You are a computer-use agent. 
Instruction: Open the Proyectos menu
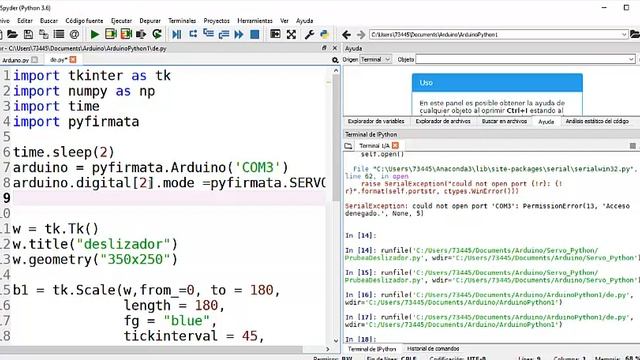[x=216, y=21]
